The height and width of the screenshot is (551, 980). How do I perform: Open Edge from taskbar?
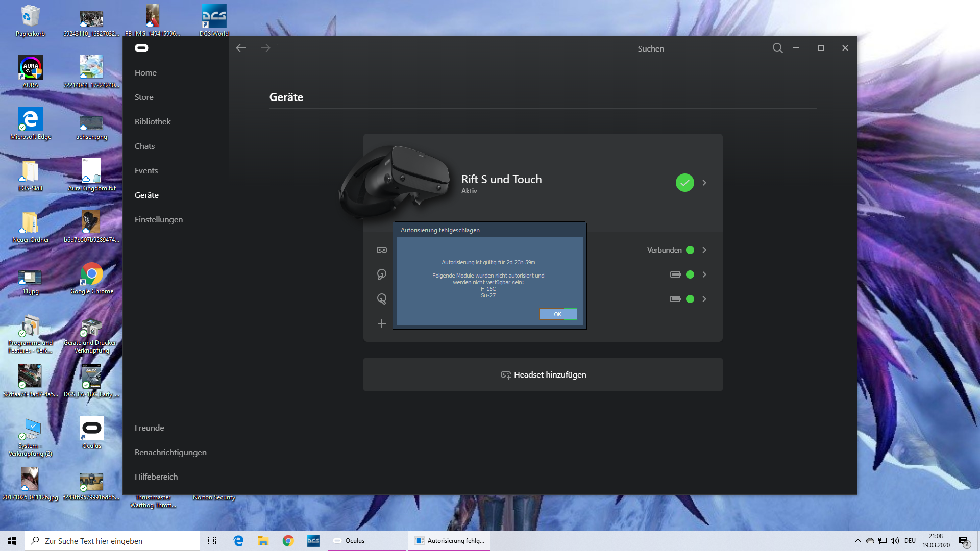[238, 541]
